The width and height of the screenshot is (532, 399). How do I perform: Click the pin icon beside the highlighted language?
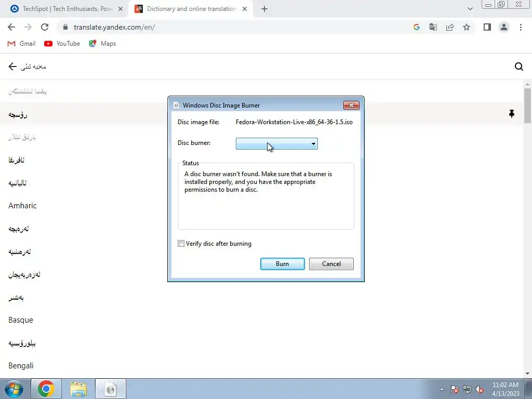pyautogui.click(x=512, y=114)
